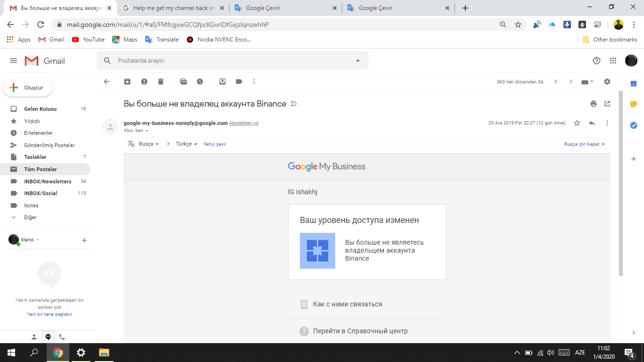The height and width of the screenshot is (362, 644).
Task: Move email to folder icon in toolbar
Action: click(x=223, y=82)
